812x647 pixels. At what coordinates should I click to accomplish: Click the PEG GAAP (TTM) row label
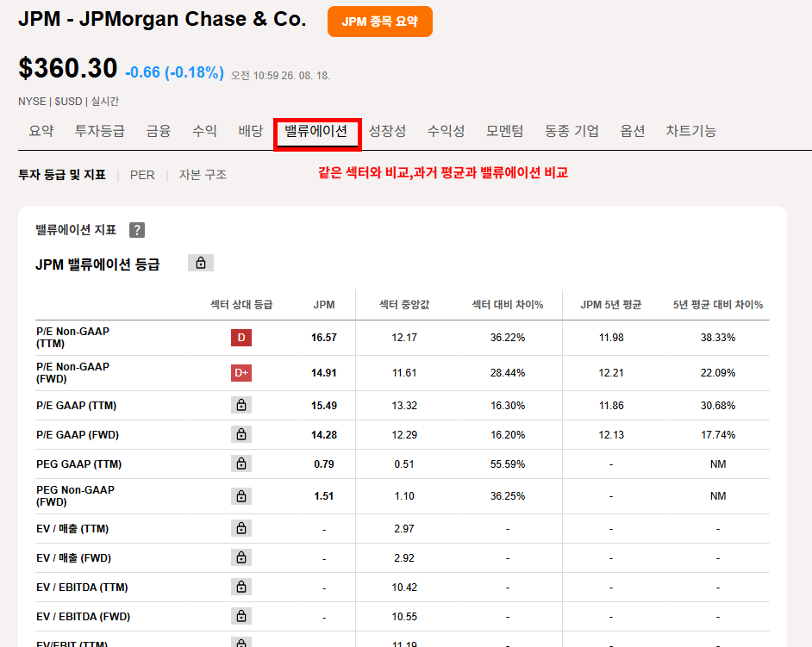click(x=78, y=463)
